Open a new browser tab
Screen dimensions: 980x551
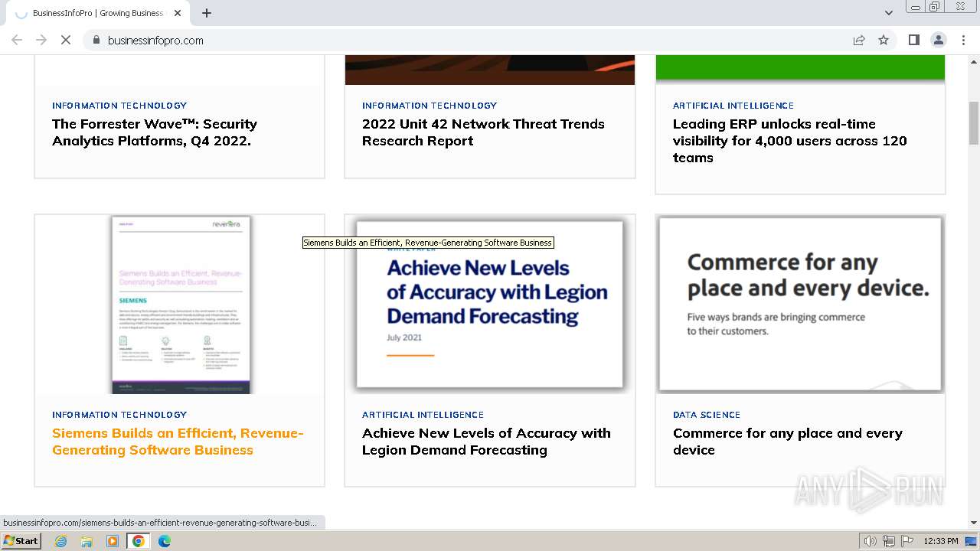[x=207, y=13]
